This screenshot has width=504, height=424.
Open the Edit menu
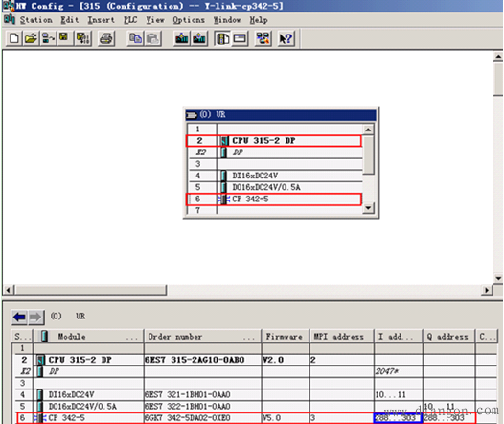[x=70, y=20]
